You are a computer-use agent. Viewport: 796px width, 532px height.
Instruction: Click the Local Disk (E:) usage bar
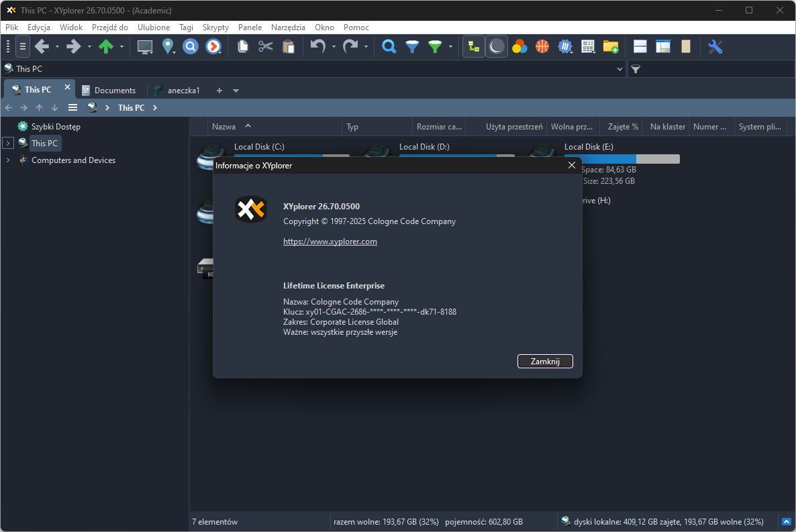(x=622, y=159)
